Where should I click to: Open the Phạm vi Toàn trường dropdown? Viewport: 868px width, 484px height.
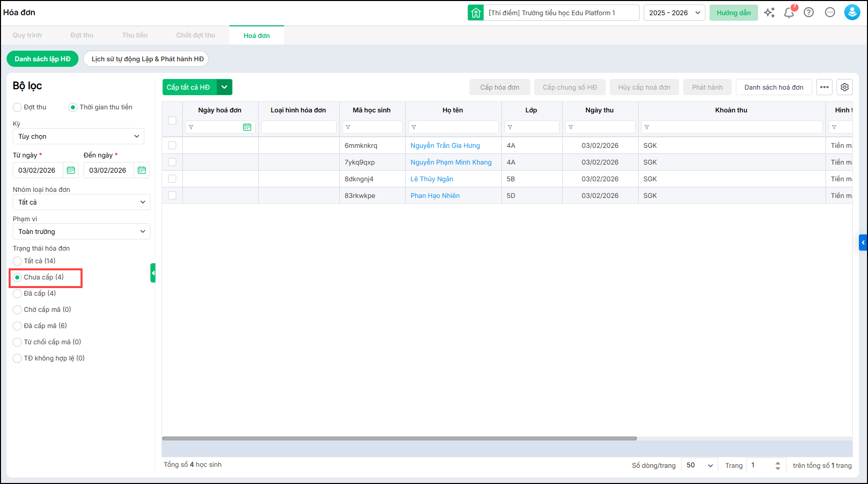tap(81, 231)
